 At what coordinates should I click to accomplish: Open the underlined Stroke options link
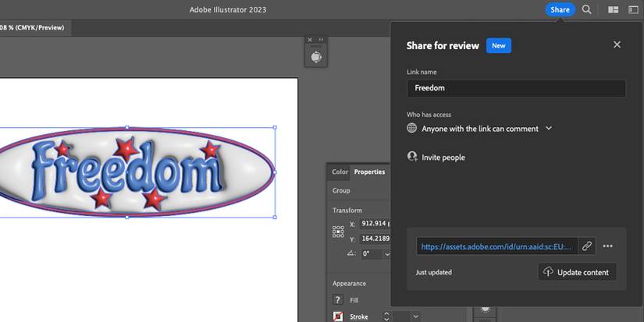(358, 317)
